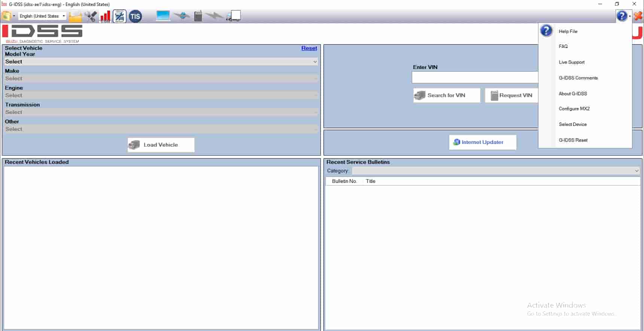
Task: Launch the Internet Updater button
Action: [483, 142]
